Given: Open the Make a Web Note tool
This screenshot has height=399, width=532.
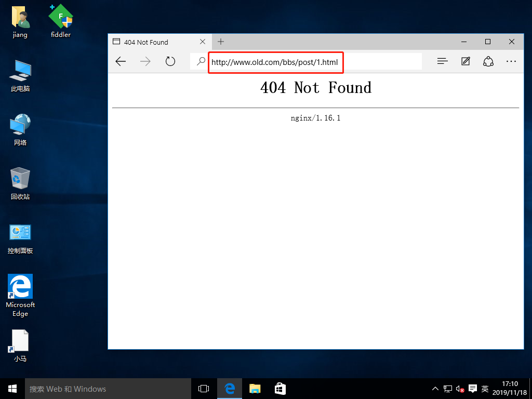Looking at the screenshot, I should (x=465, y=61).
